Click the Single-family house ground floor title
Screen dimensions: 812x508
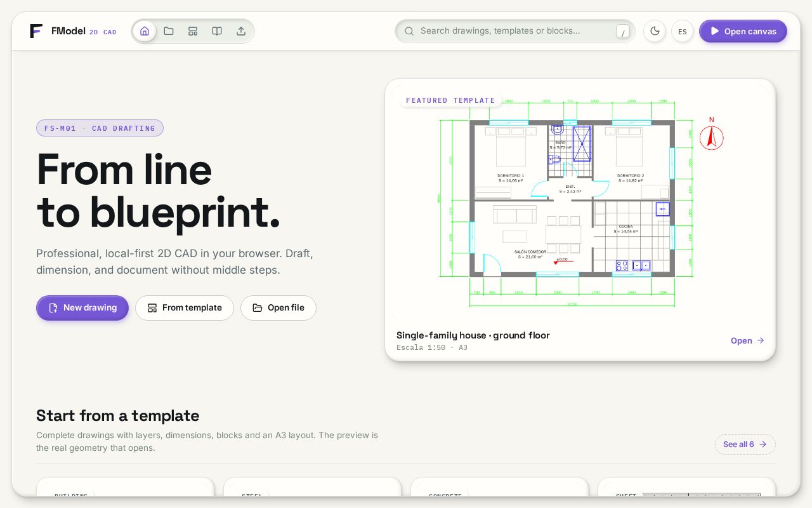point(473,335)
